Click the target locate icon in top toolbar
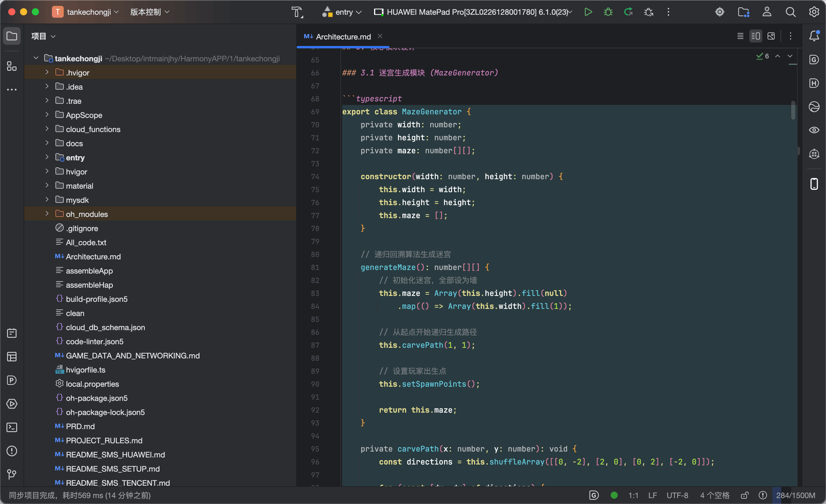826x504 pixels. coord(720,12)
